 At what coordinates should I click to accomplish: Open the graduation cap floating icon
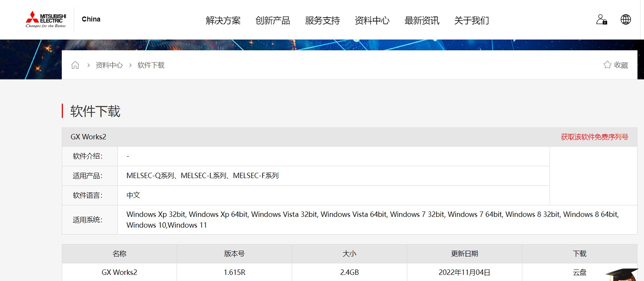[x=621, y=274]
